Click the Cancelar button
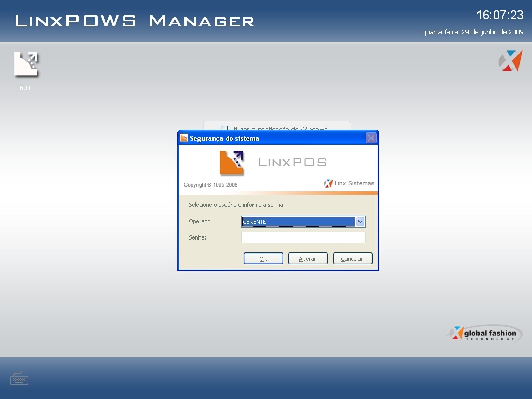532x399 pixels. click(x=353, y=259)
